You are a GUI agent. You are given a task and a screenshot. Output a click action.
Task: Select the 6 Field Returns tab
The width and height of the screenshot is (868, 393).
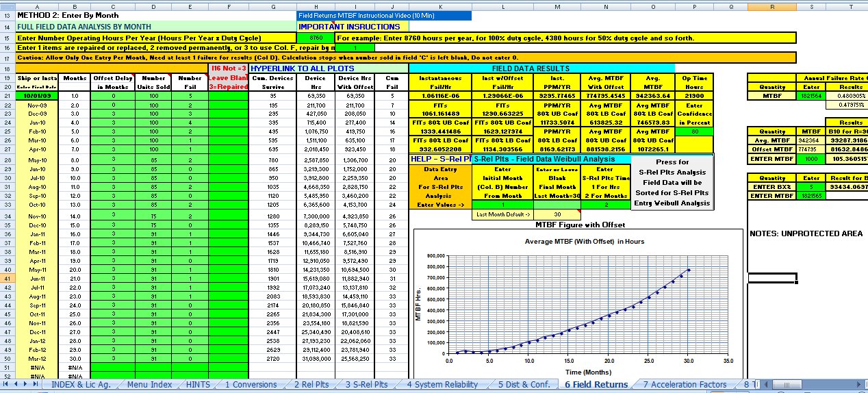[x=596, y=385]
